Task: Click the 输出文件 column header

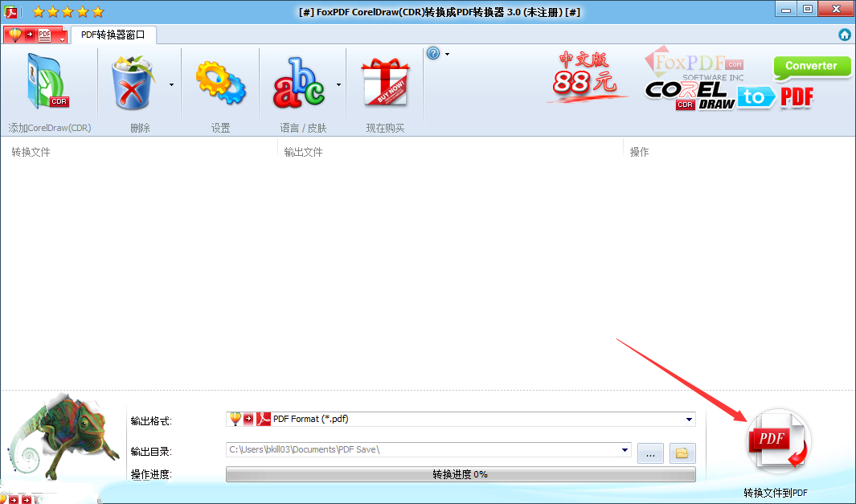Action: coord(303,152)
